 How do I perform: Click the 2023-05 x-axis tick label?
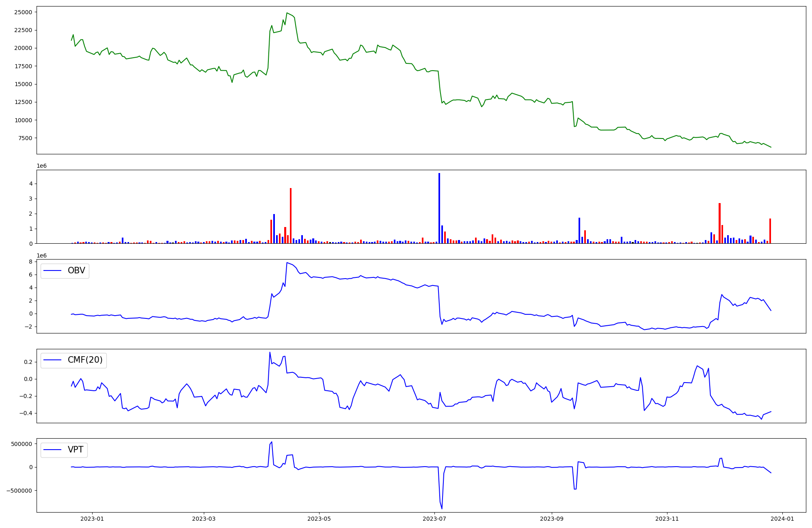(319, 519)
